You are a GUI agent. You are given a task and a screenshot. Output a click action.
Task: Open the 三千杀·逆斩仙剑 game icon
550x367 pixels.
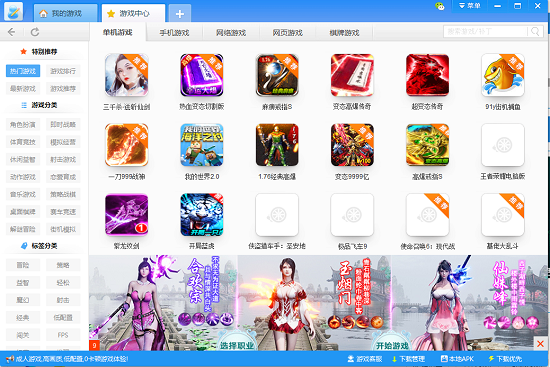tap(126, 75)
